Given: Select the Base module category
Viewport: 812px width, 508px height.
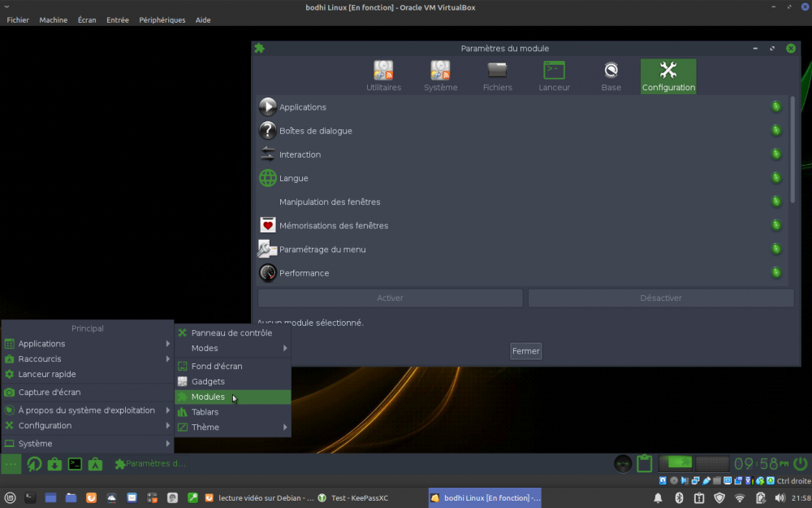Looking at the screenshot, I should [611, 76].
